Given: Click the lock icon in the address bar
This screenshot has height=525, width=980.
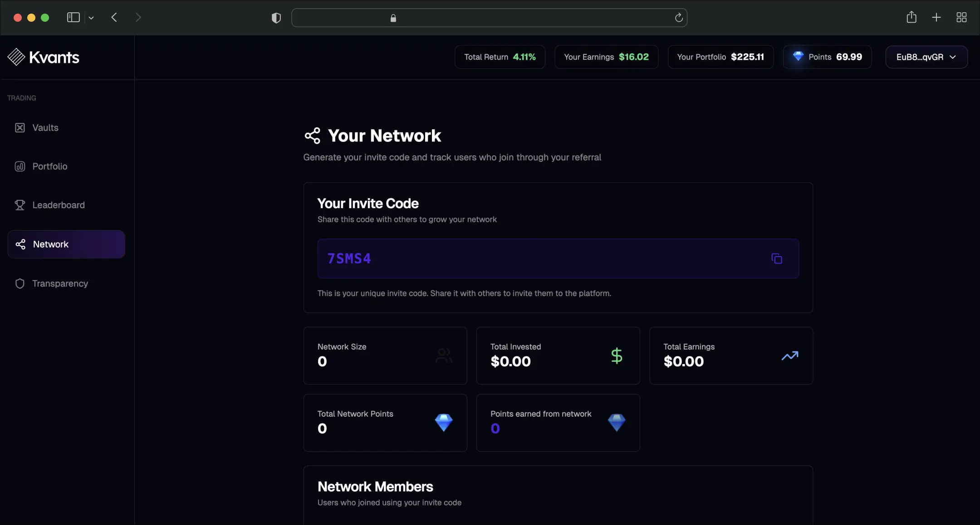Looking at the screenshot, I should click(x=393, y=18).
